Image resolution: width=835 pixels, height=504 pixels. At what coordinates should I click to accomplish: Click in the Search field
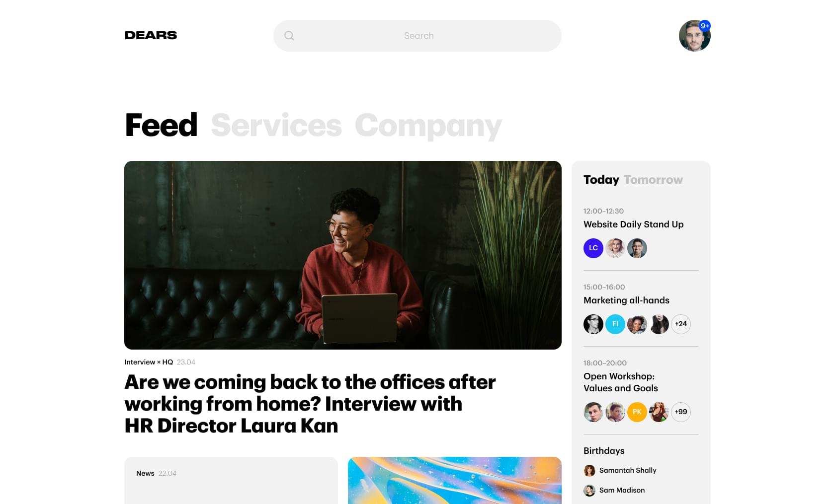[x=417, y=36]
